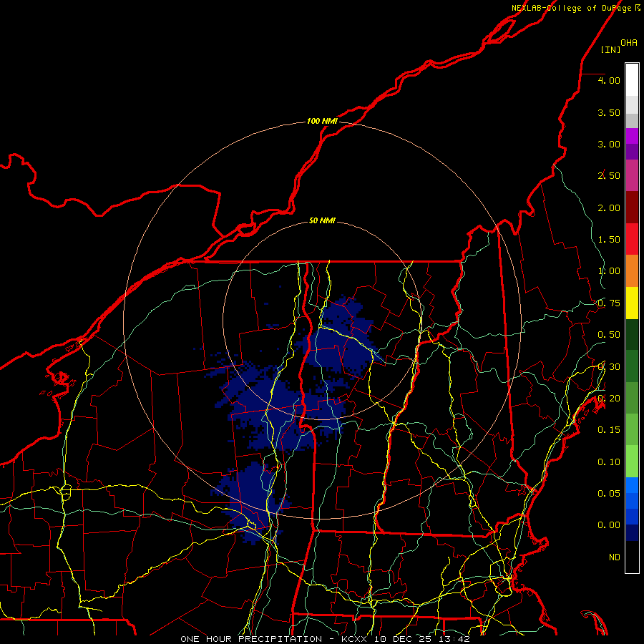Click the 0.15 legend value

(x=609, y=430)
